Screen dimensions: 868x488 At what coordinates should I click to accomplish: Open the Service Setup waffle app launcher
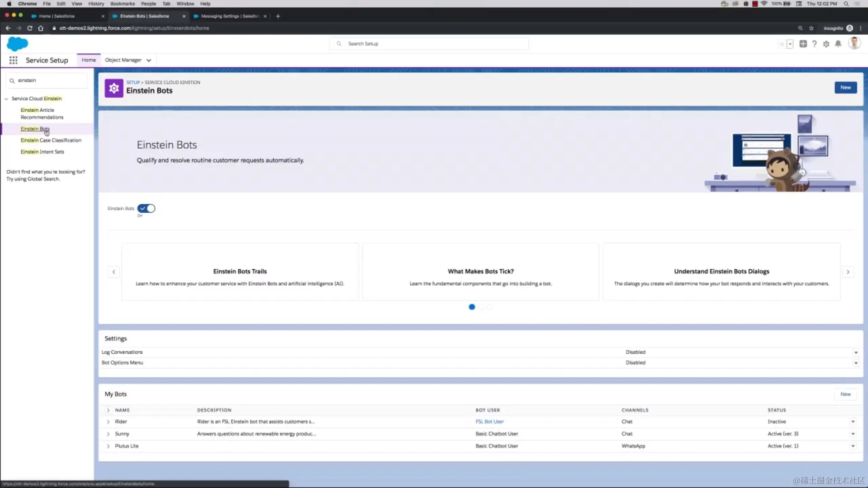(x=13, y=60)
